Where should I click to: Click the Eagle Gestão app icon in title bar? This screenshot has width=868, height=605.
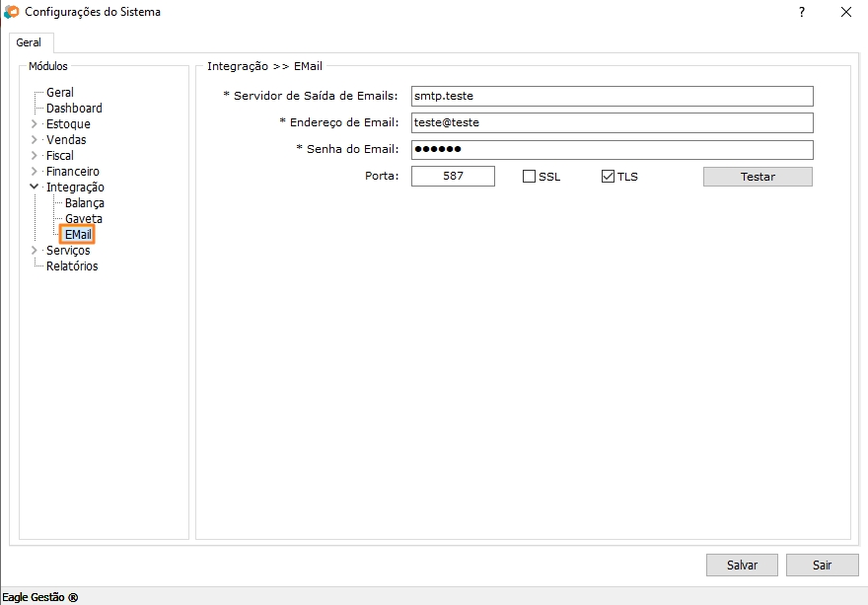coord(12,12)
